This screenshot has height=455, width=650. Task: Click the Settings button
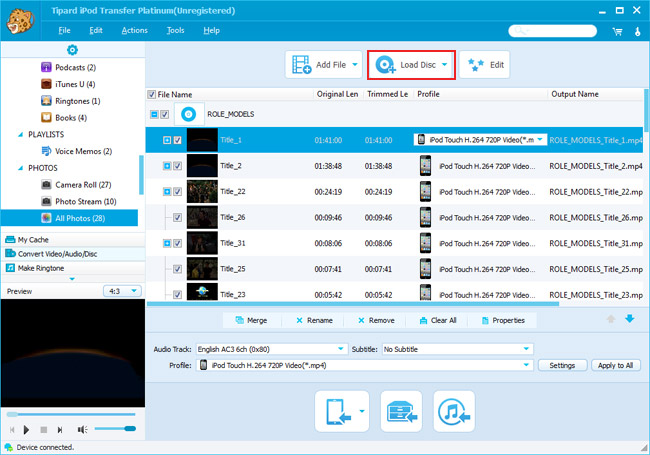point(562,365)
